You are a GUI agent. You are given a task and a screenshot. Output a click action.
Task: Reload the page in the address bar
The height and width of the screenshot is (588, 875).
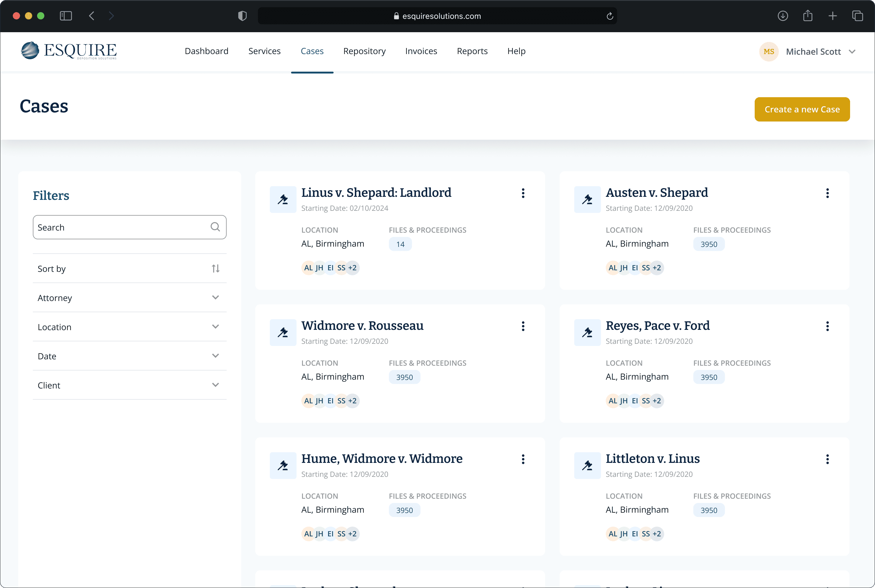pyautogui.click(x=609, y=16)
